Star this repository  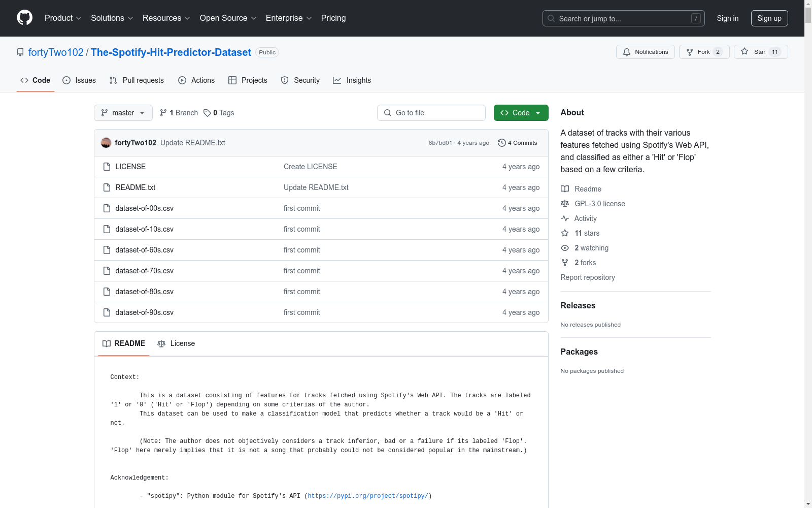[761, 52]
